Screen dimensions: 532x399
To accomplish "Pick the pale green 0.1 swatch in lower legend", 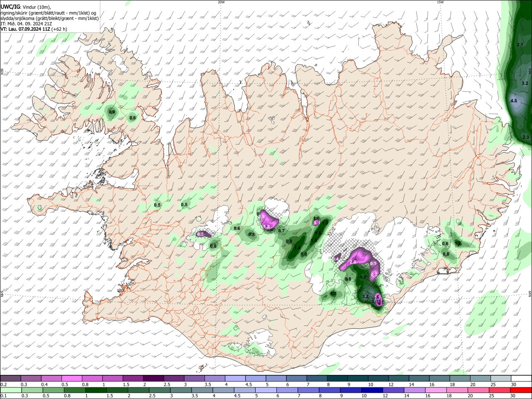I will click(11, 390).
